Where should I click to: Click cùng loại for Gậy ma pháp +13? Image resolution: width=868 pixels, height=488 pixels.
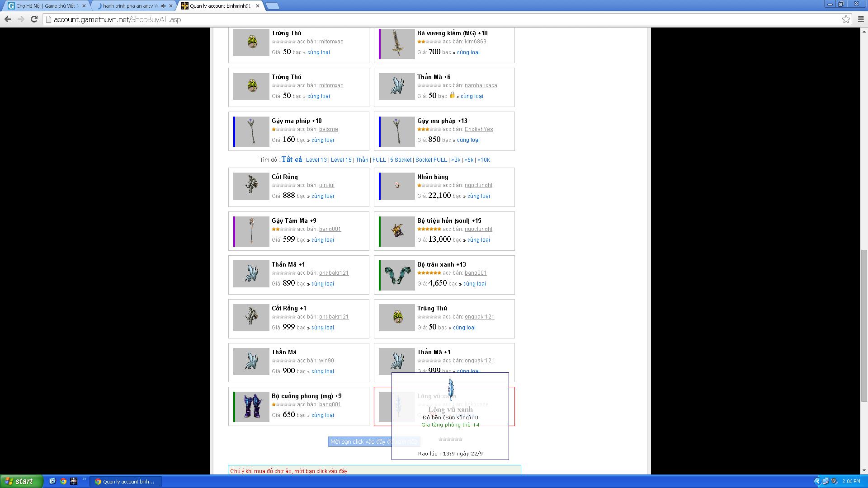(468, 140)
